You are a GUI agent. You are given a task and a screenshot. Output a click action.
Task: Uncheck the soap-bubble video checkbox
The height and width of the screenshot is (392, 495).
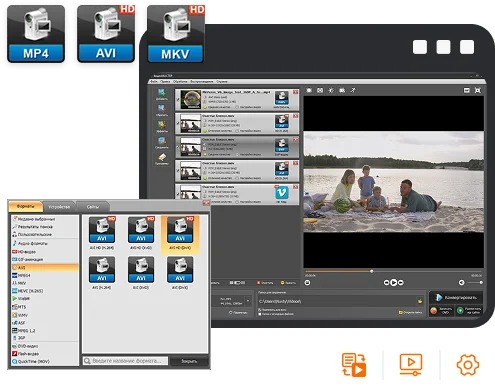coord(178,99)
